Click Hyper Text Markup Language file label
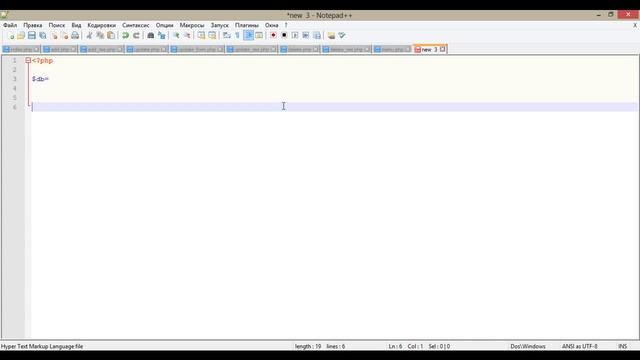This screenshot has width=640, height=360. [42, 346]
